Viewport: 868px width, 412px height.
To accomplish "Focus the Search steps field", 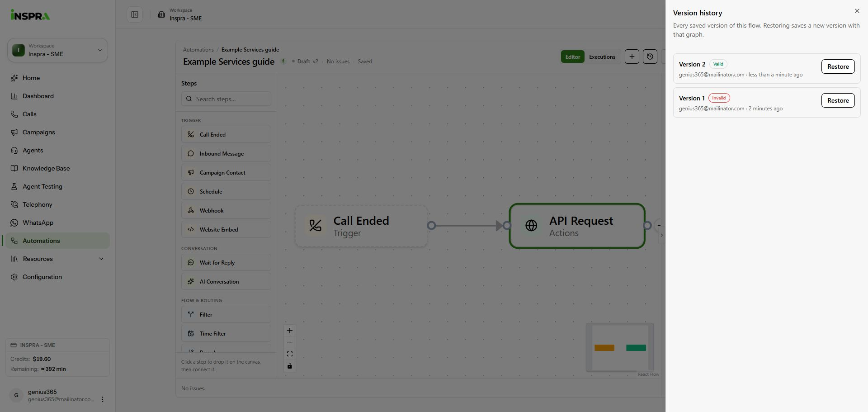I will 226,99.
